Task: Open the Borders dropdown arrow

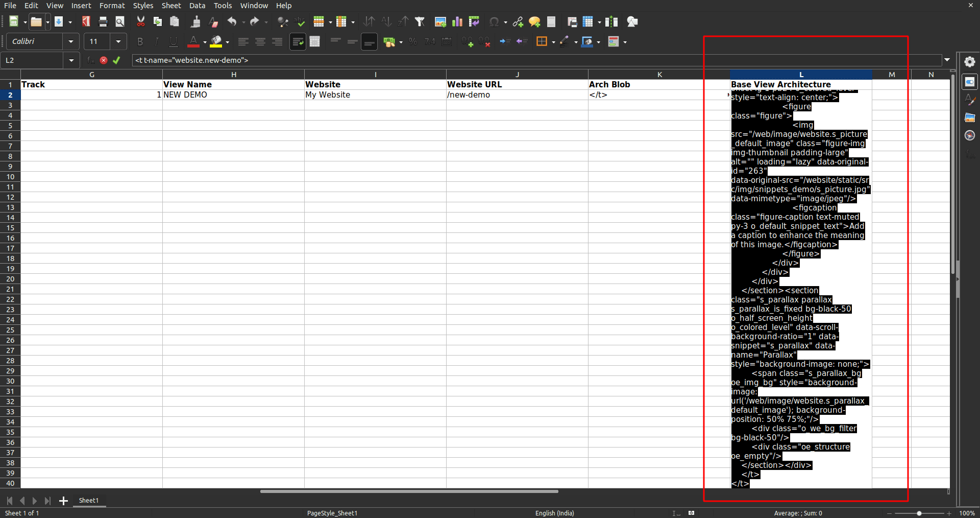Action: click(x=553, y=42)
